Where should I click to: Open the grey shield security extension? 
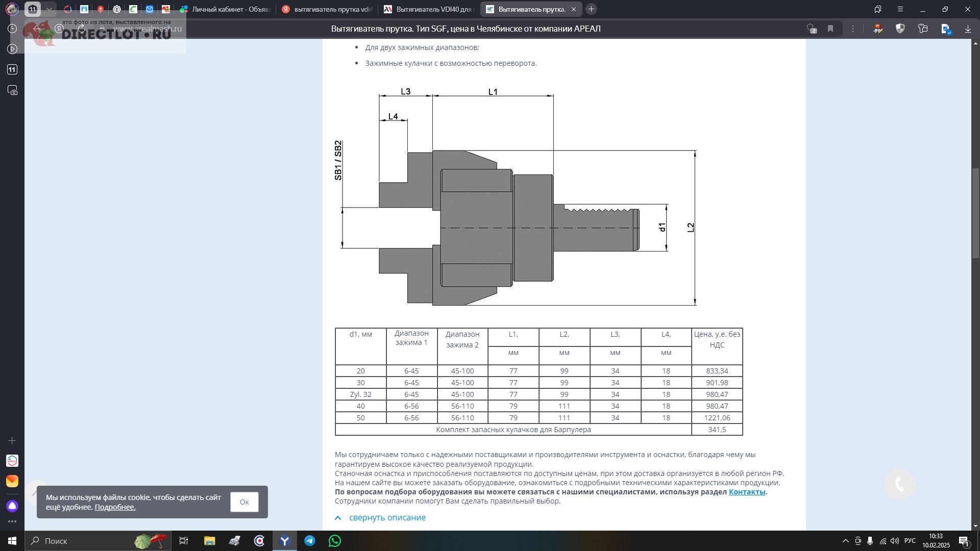(x=900, y=29)
